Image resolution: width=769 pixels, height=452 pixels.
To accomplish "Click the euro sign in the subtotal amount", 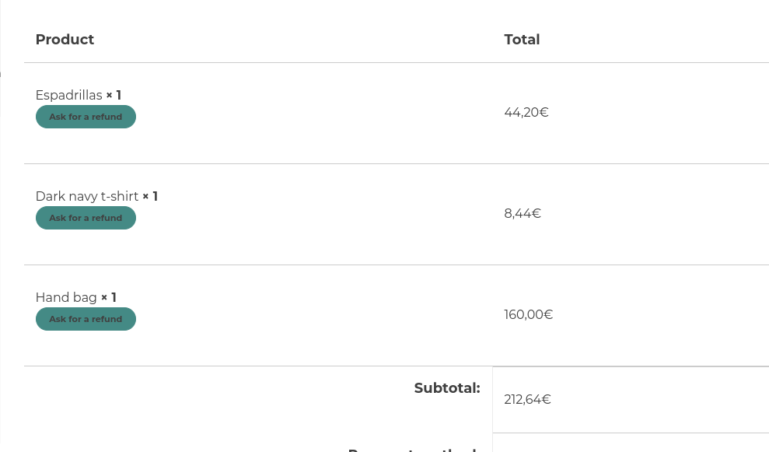I will 546,399.
